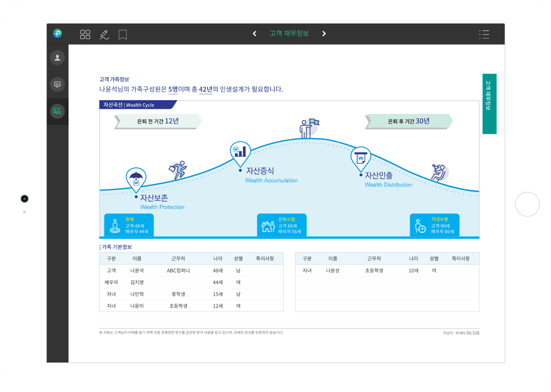Click the age cell 10세
The image size is (551, 392).
(414, 271)
